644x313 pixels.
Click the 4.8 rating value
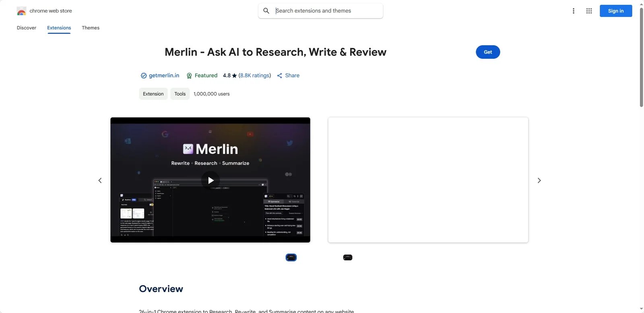click(227, 75)
